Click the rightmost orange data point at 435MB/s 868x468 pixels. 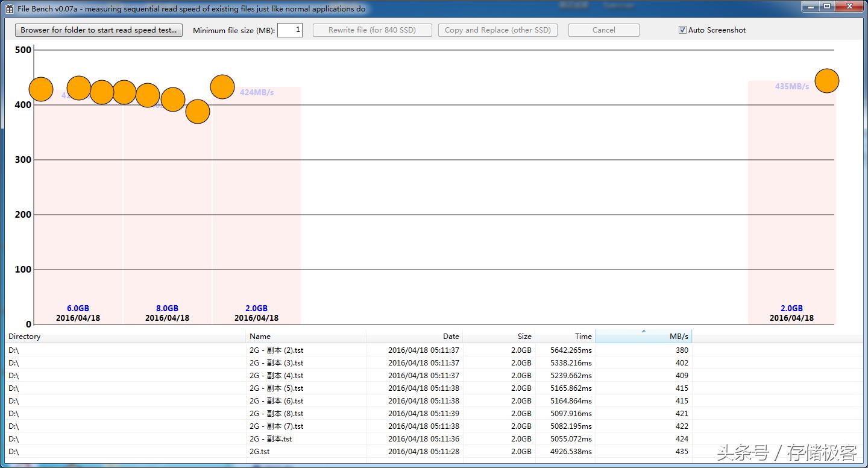point(826,81)
